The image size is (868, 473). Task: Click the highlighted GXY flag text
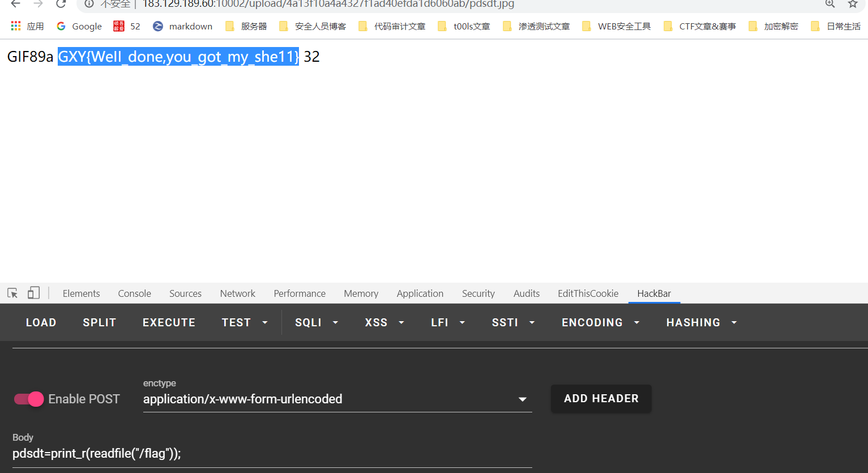(x=178, y=57)
